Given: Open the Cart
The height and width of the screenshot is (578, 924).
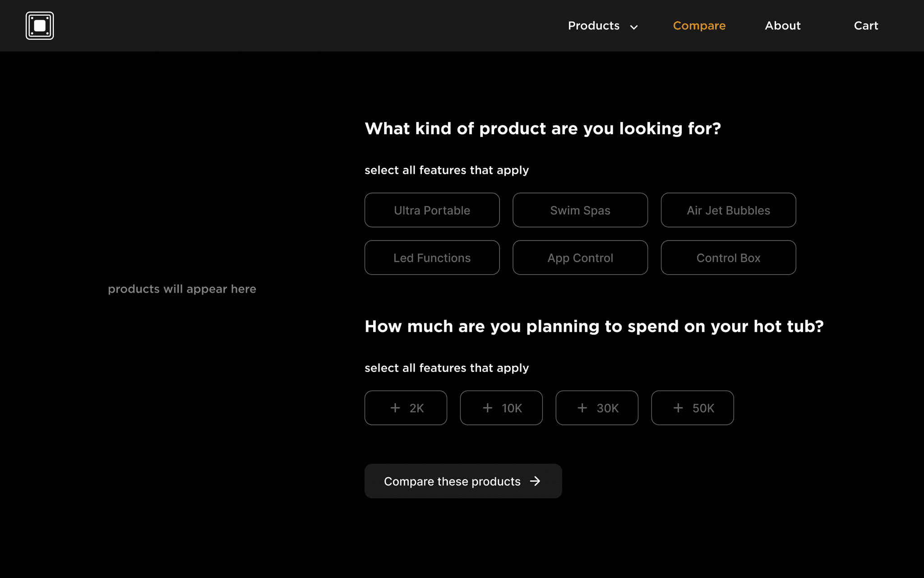Looking at the screenshot, I should 866,26.
